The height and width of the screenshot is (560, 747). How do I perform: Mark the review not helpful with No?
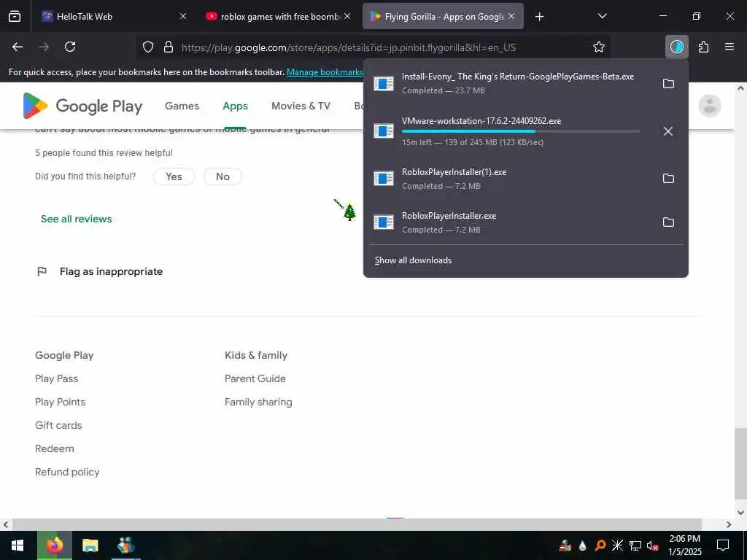click(x=222, y=176)
